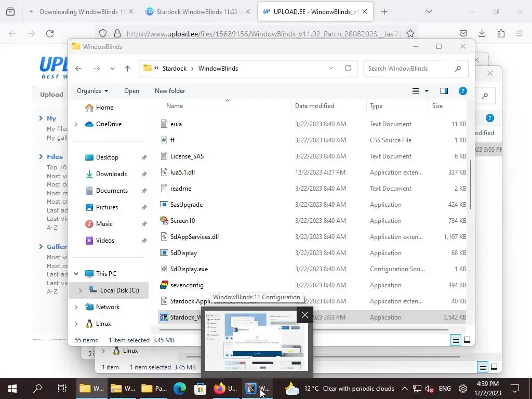This screenshot has height=399, width=532.
Task: Open Firefox extensions puzzle icon
Action: point(501,33)
